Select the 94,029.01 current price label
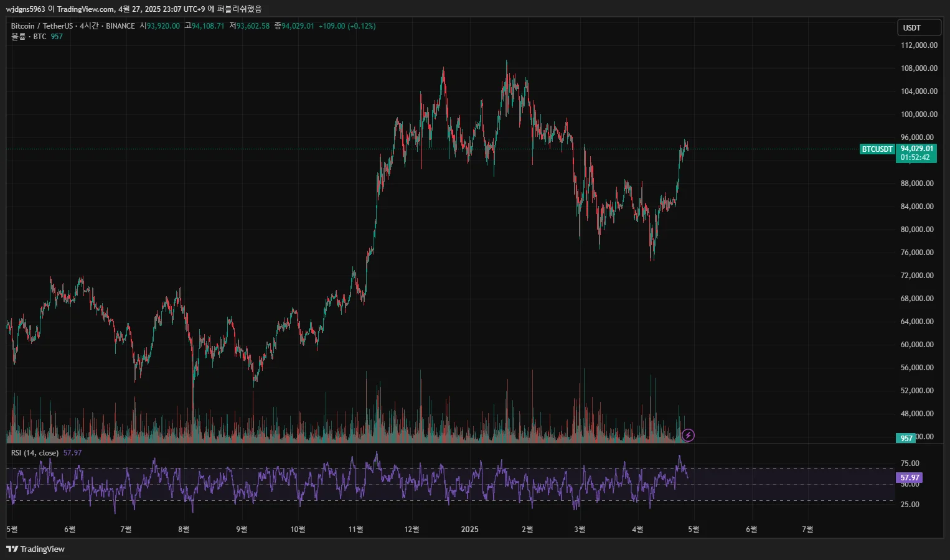Viewport: 950px width, 560px height. (916, 149)
